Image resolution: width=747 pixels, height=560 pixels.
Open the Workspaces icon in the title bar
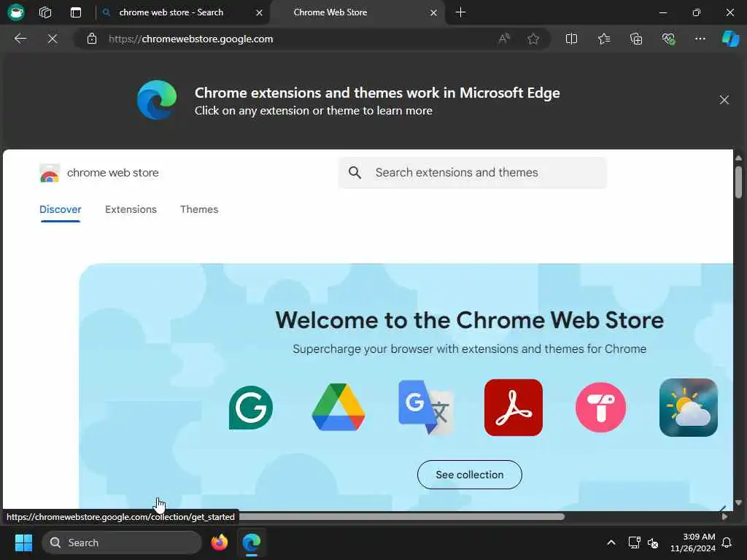click(x=45, y=12)
